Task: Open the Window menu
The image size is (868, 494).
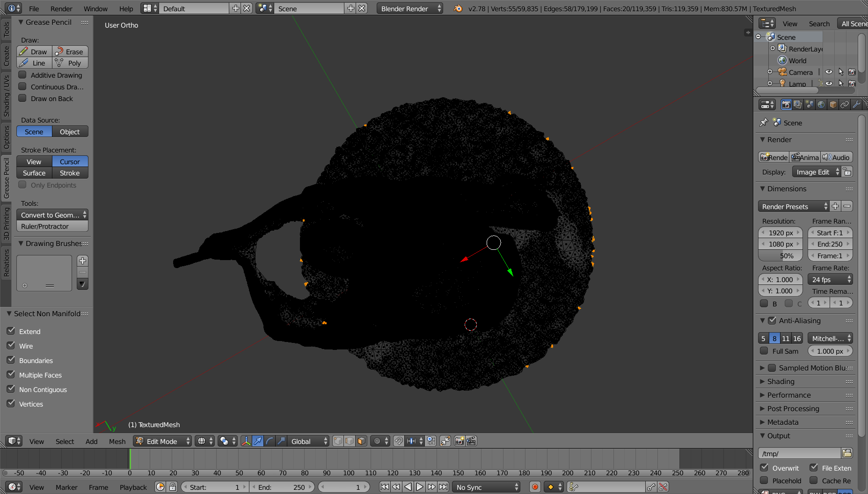Action: click(x=95, y=8)
